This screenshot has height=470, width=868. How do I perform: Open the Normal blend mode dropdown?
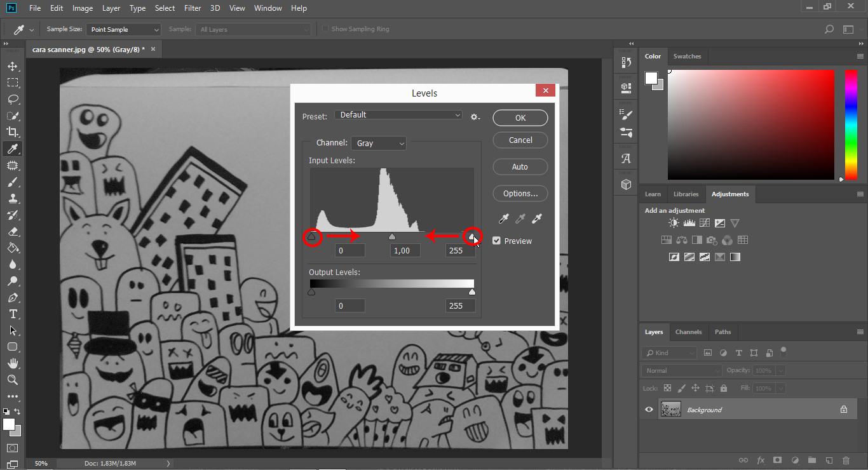681,370
